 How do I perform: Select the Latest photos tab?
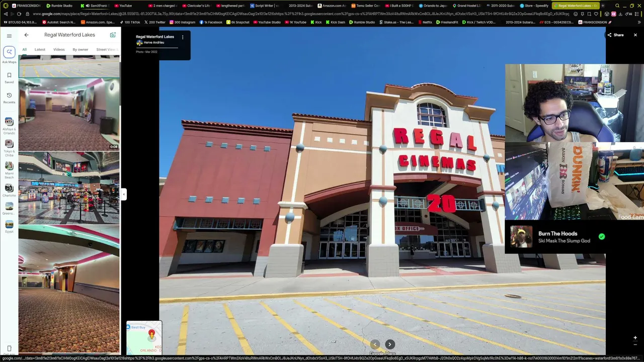tap(40, 50)
